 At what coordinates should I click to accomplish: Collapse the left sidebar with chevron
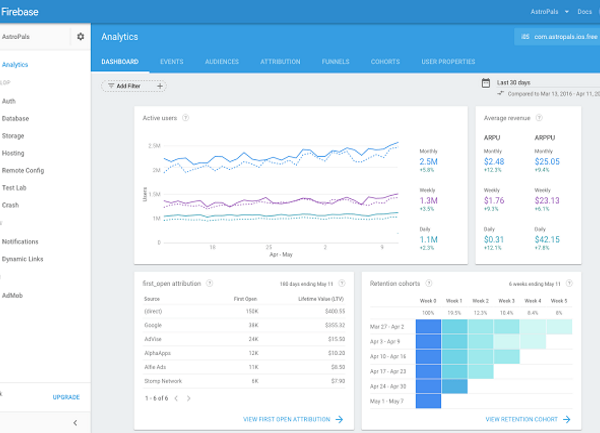pyautogui.click(x=77, y=423)
